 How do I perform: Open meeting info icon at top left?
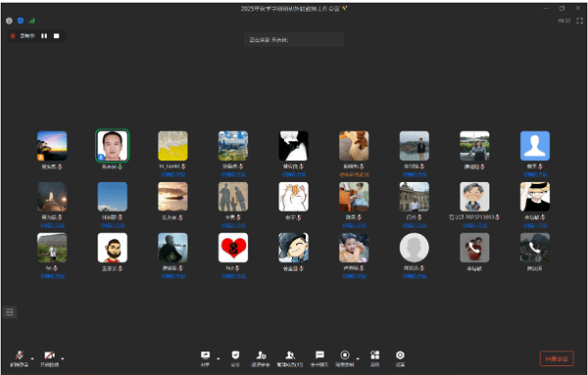[10, 21]
